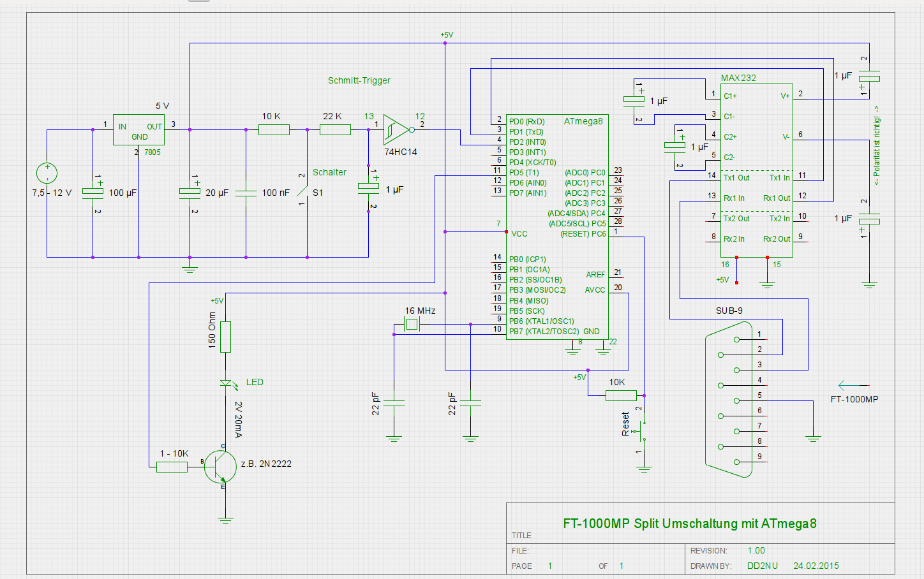Click the 7805 voltage regulator block
924x579 pixels.
[x=138, y=129]
